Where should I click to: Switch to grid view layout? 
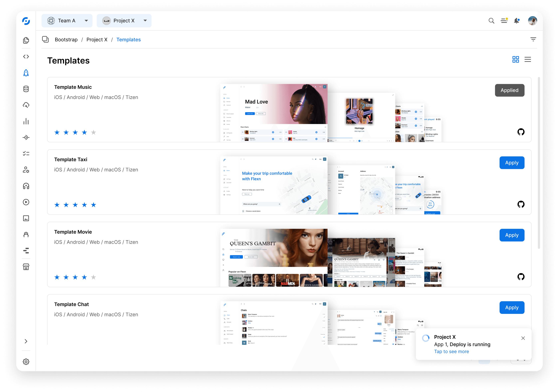[516, 59]
